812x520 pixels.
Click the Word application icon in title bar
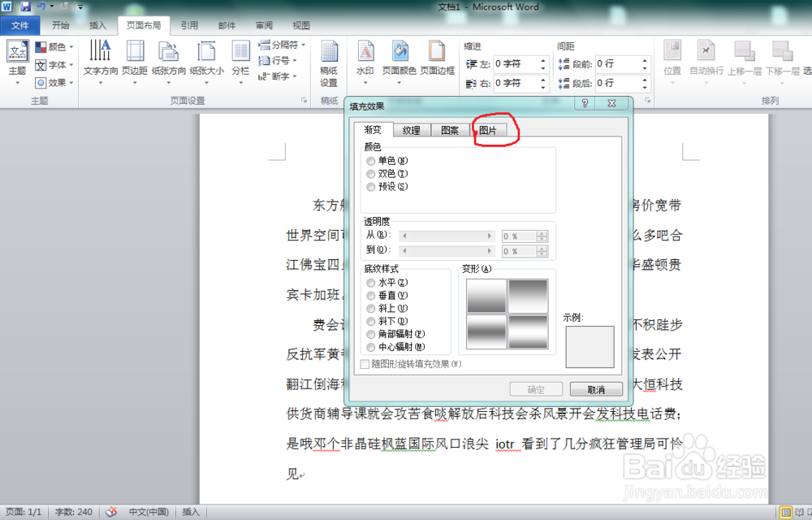coord(6,6)
